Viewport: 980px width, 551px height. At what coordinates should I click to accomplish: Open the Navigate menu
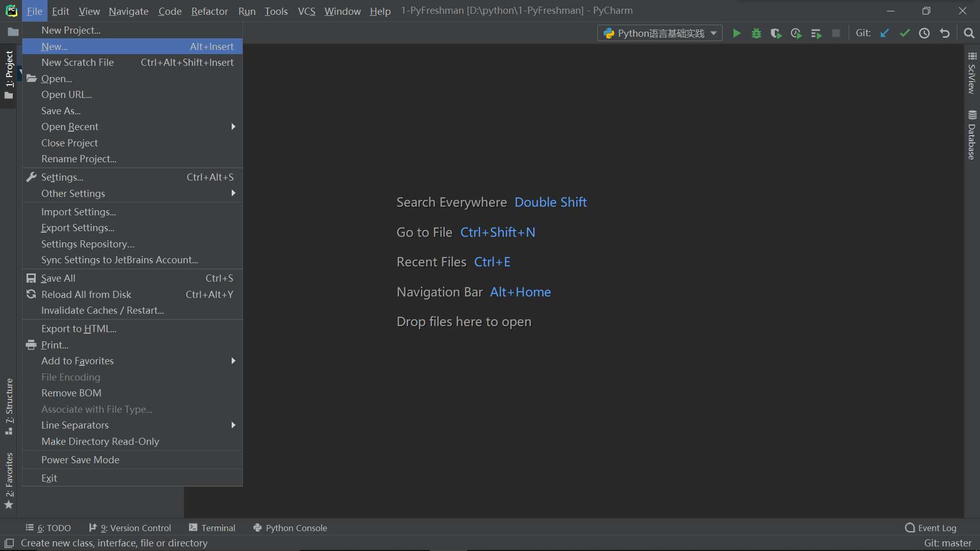pos(129,11)
